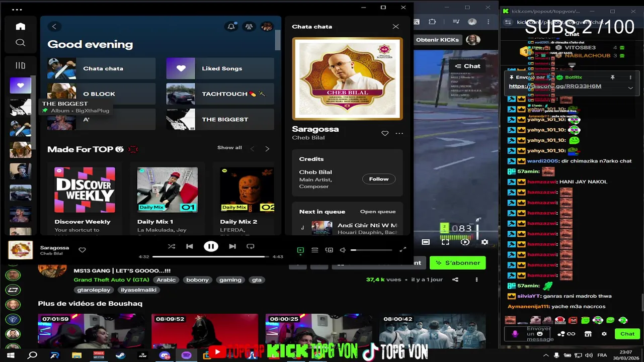Toggle Kick theater mode icon
Screen dimensions: 644x362
[426, 242]
